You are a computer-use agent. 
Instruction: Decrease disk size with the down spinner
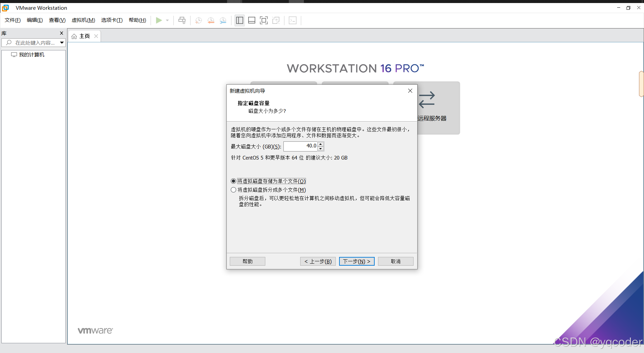point(321,148)
